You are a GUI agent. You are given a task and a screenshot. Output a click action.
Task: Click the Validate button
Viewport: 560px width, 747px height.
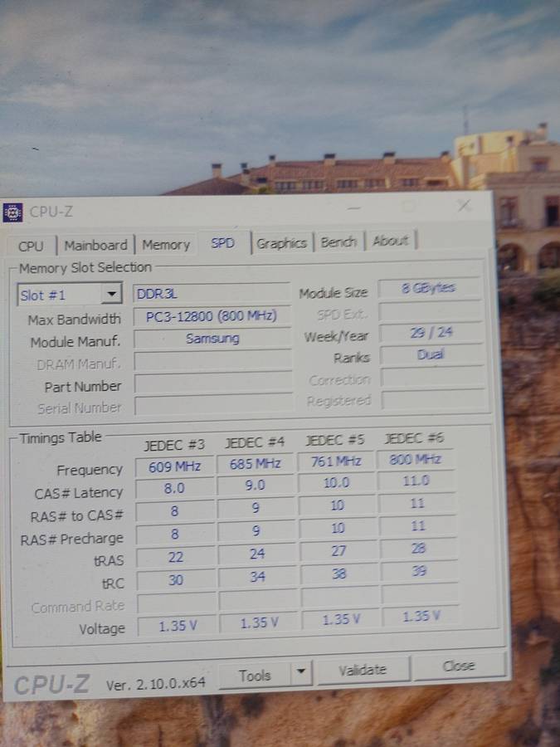pos(363,670)
